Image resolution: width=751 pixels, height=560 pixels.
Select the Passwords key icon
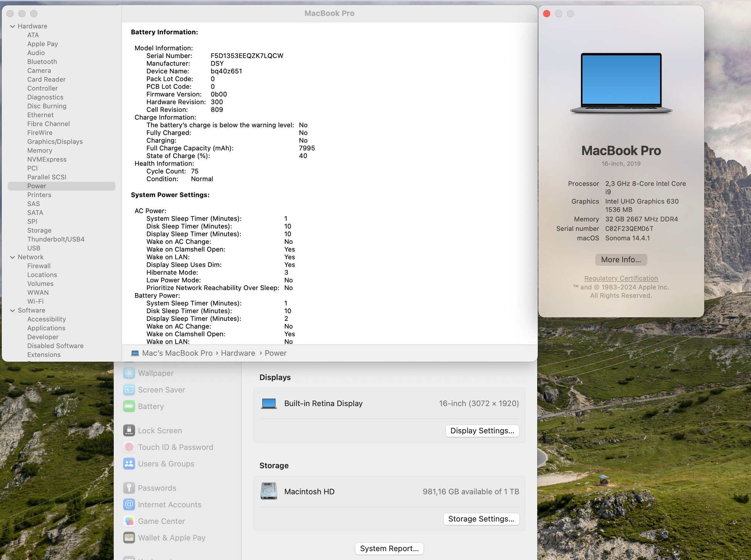click(x=129, y=488)
